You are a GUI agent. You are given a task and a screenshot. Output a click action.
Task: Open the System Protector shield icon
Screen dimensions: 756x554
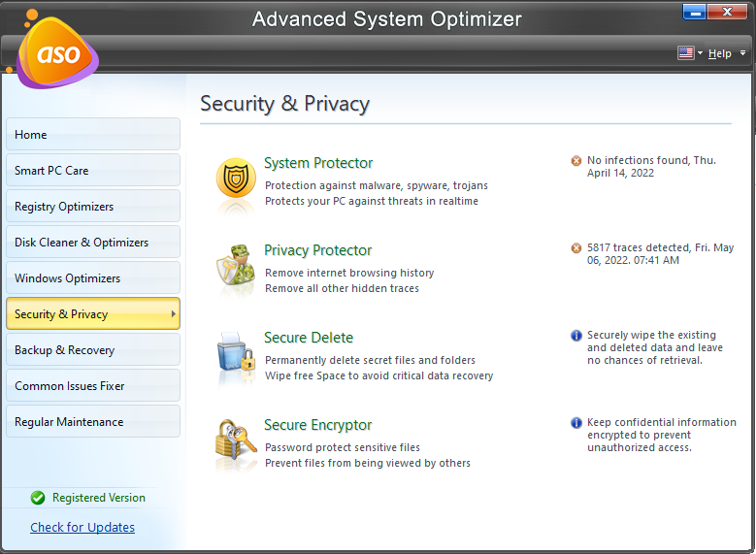[236, 178]
